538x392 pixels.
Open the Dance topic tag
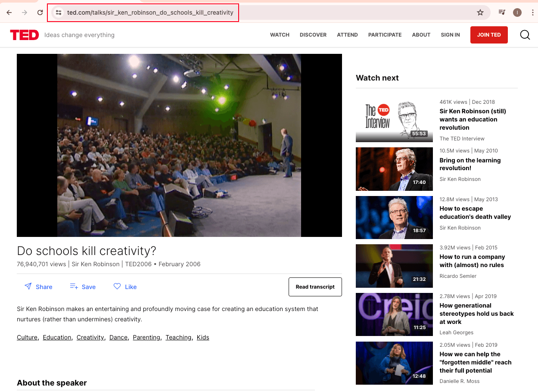click(118, 337)
